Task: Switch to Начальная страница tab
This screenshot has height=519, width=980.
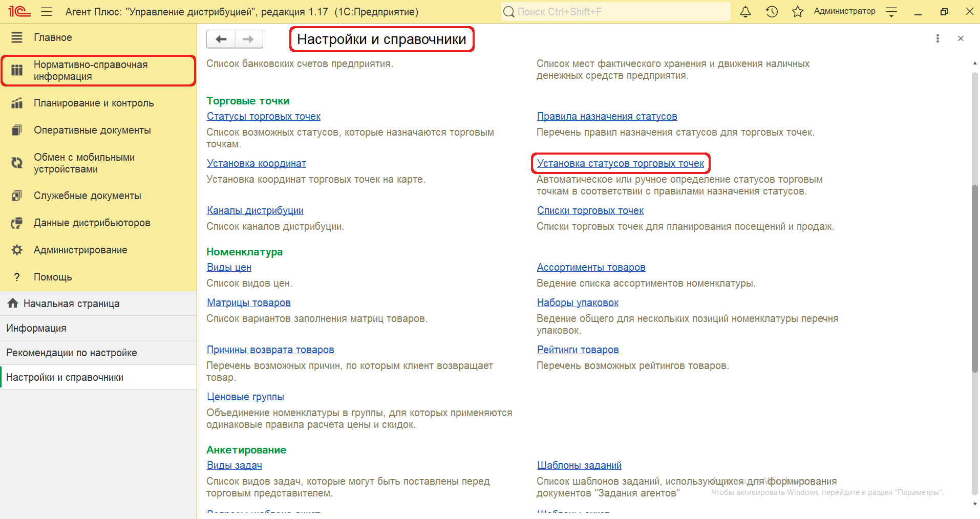Action: (71, 304)
